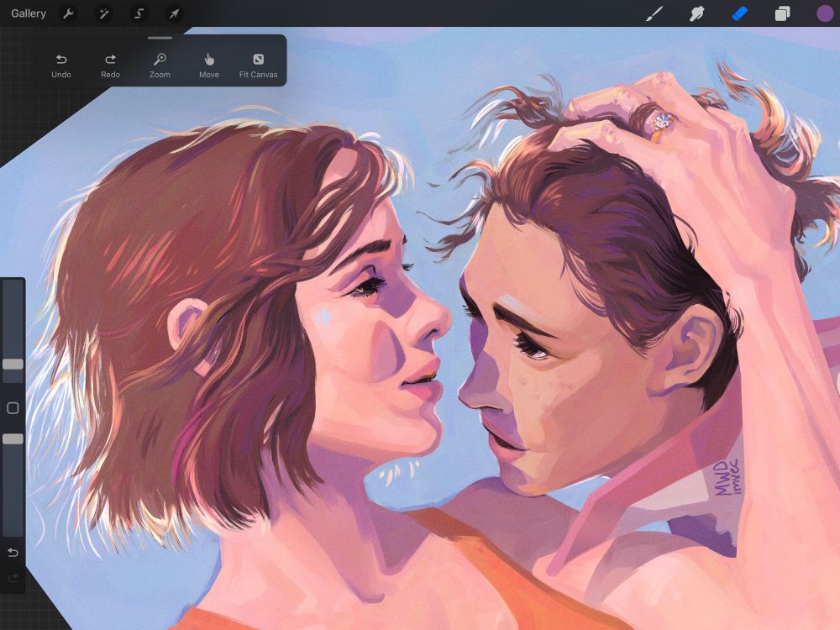The height and width of the screenshot is (630, 840).
Task: Tap Redo in the QuickMenu
Action: point(110,66)
